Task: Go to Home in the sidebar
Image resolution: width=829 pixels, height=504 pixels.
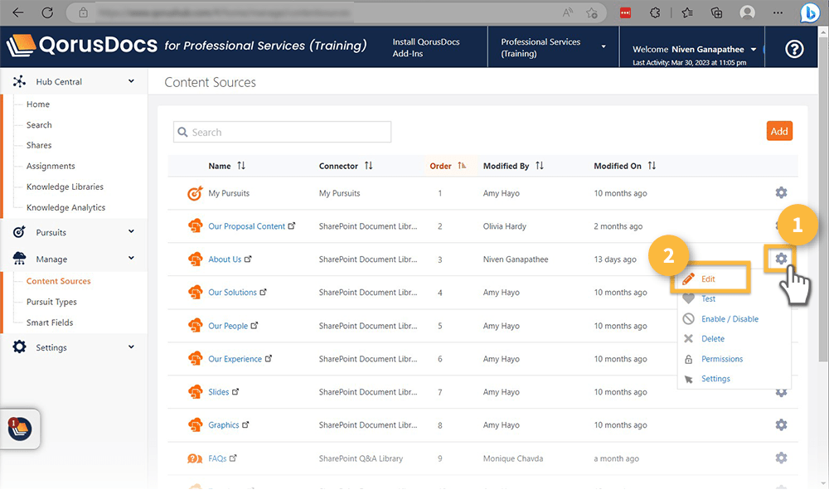Action: 38,104
